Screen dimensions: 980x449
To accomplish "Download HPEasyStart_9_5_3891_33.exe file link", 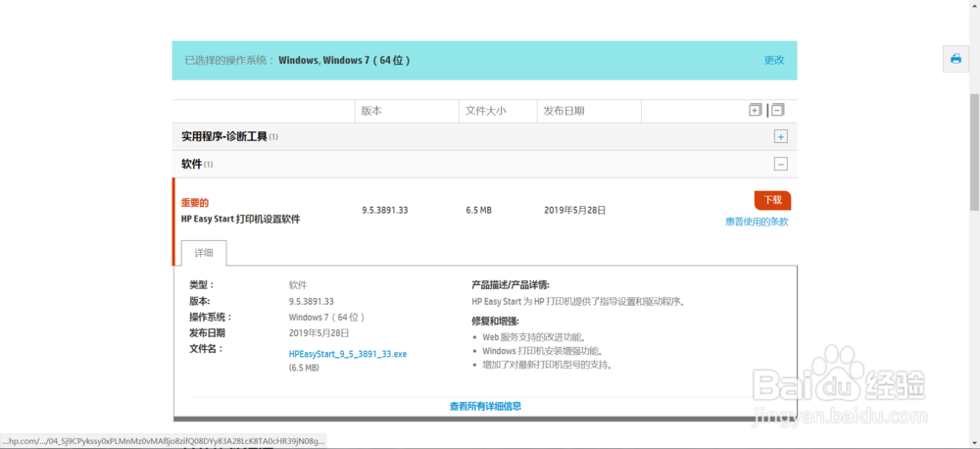I will (x=348, y=354).
